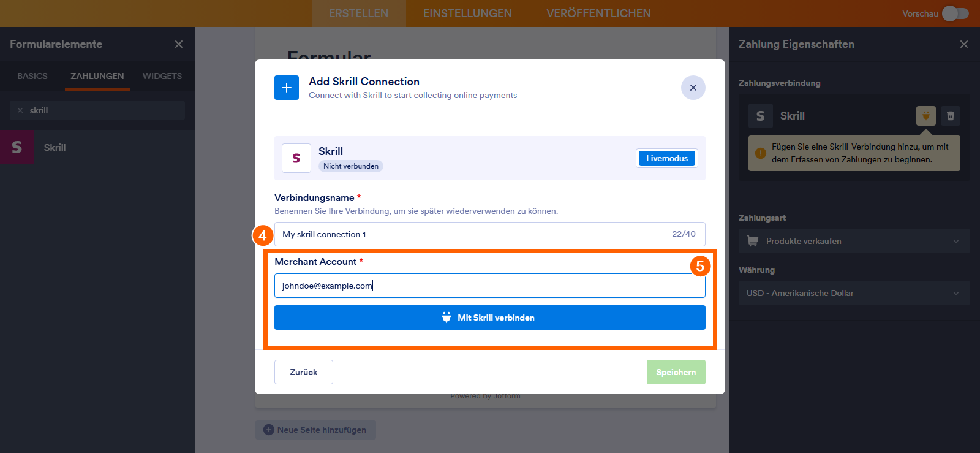Click the Skrill icon in Formularelemente list
980x453 pixels.
(x=17, y=147)
